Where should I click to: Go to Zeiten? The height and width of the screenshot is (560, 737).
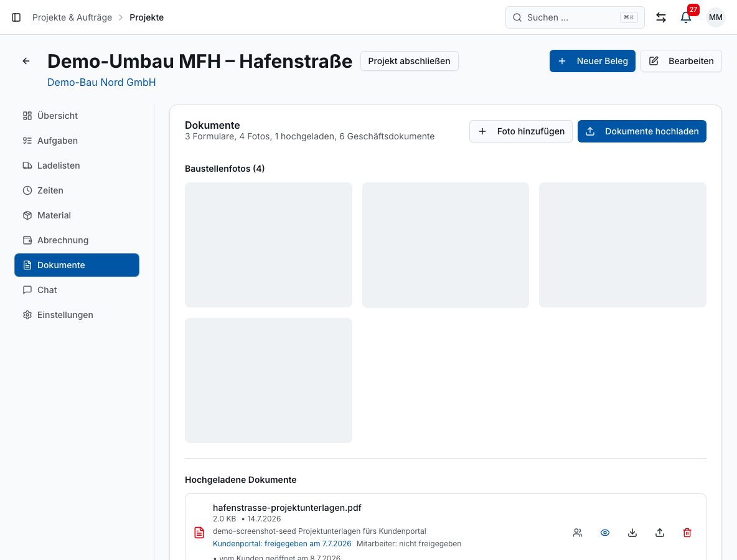pyautogui.click(x=77, y=190)
